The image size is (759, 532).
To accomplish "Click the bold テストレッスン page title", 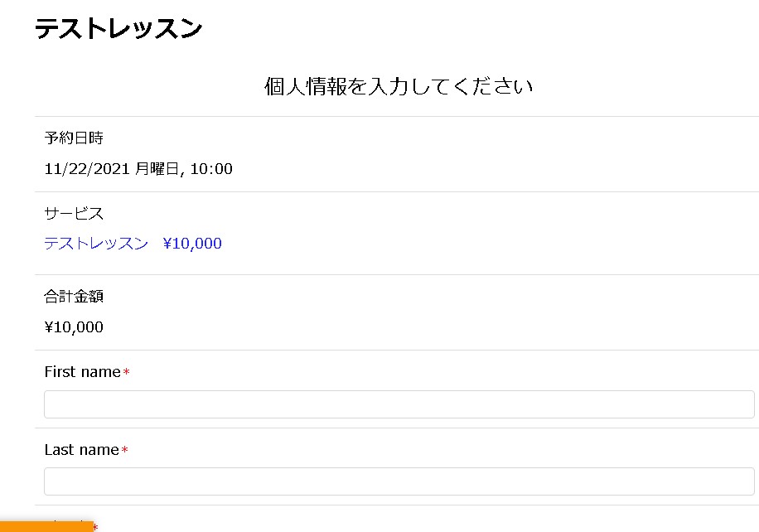I will [x=118, y=29].
